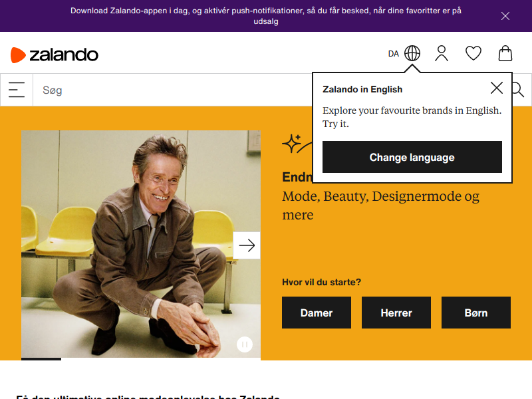
Task: Select the Herrer category button
Action: click(x=396, y=313)
